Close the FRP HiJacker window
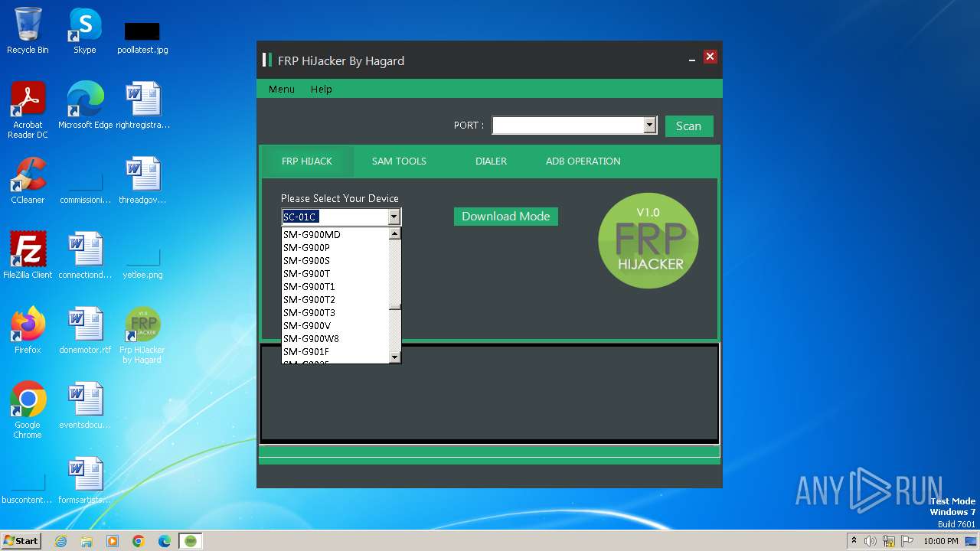 (710, 57)
